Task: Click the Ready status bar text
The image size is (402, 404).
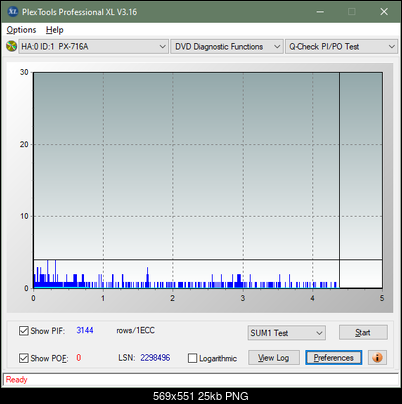Action: coord(16,380)
